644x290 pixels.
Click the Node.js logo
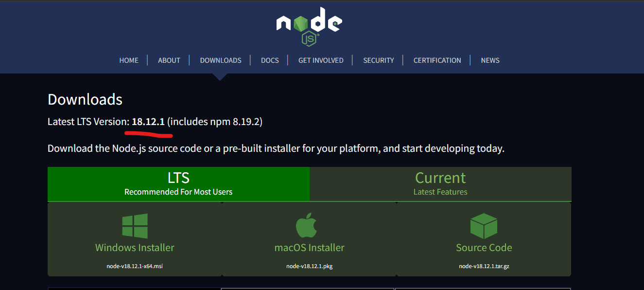(309, 24)
